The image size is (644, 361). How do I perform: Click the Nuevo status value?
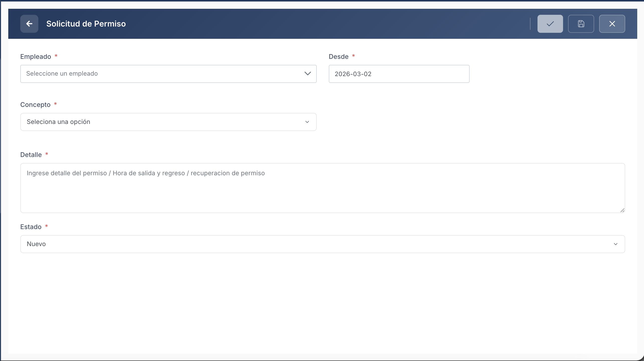pos(36,244)
